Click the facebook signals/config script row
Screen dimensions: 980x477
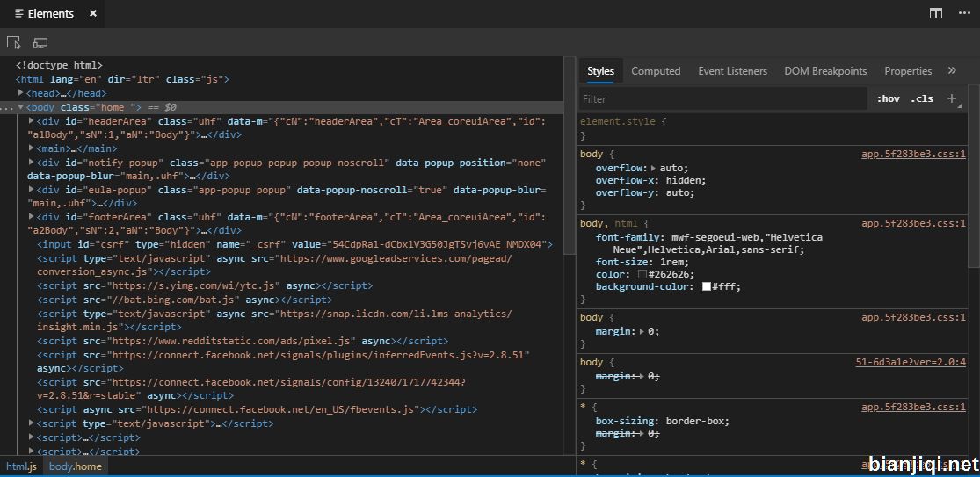tap(251, 388)
